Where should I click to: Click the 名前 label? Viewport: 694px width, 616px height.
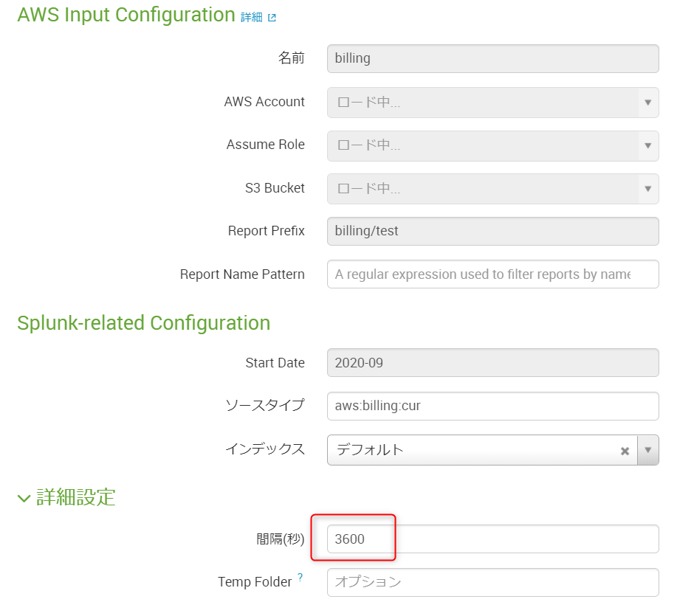(x=291, y=58)
